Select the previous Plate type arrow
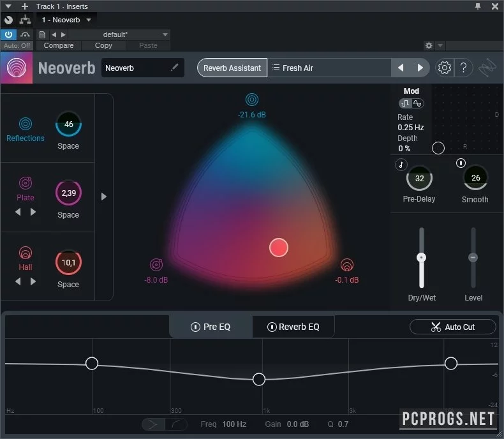Image resolution: width=504 pixels, height=439 pixels. pos(18,212)
